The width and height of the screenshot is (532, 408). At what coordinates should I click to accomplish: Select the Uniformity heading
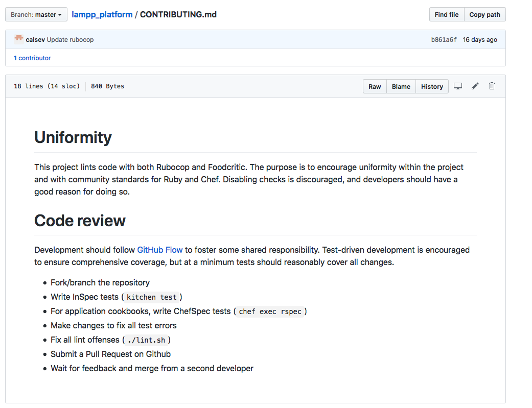click(73, 137)
